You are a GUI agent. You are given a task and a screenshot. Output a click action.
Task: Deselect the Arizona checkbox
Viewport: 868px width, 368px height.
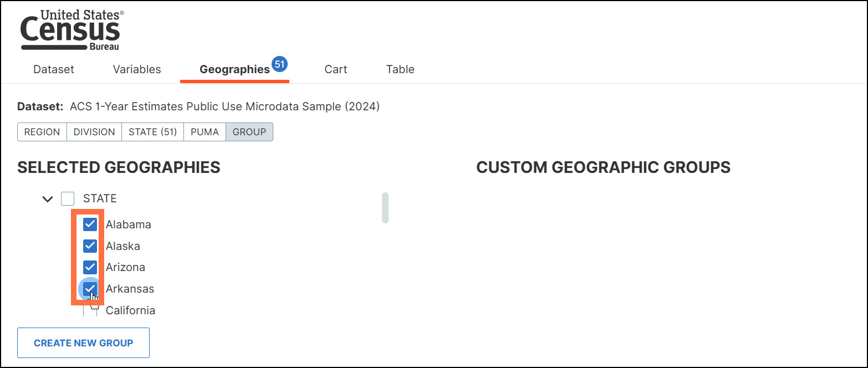tap(90, 267)
